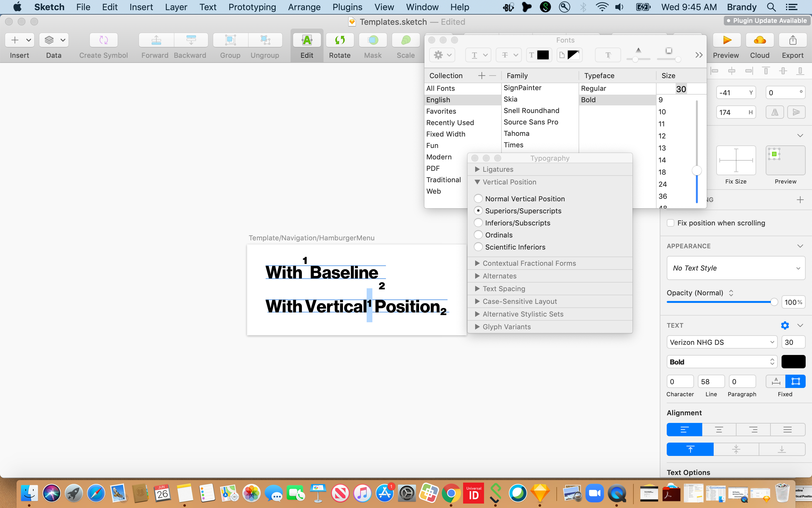Open the Layer menu
The height and width of the screenshot is (508, 812).
(176, 7)
